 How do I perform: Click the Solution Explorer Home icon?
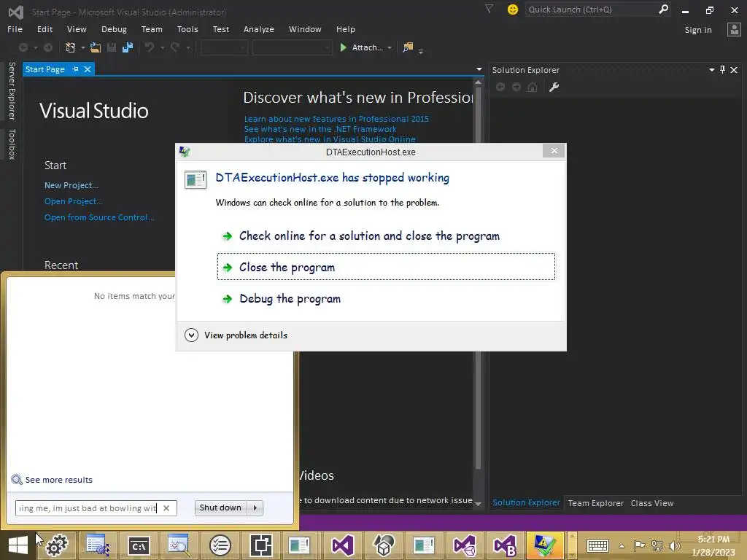pyautogui.click(x=533, y=87)
